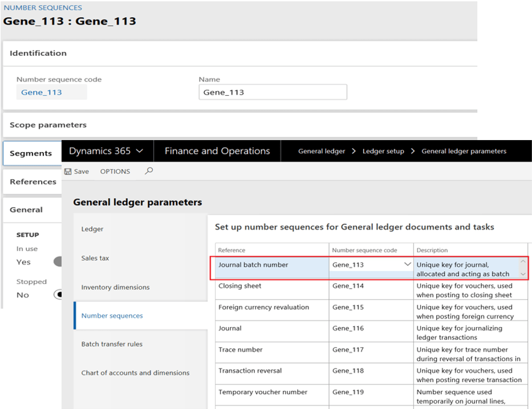Select the Closing sheet reference row

[239, 286]
